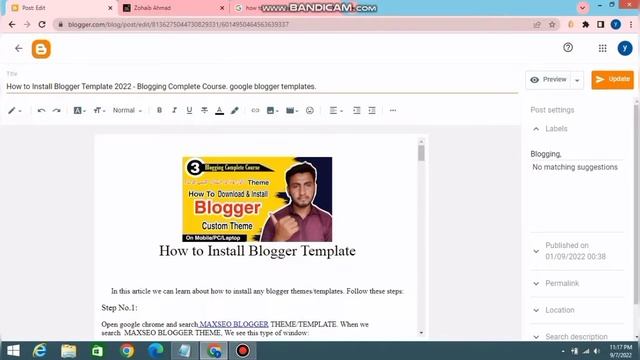Toggle bold formatting
The height and width of the screenshot is (360, 640).
[160, 110]
